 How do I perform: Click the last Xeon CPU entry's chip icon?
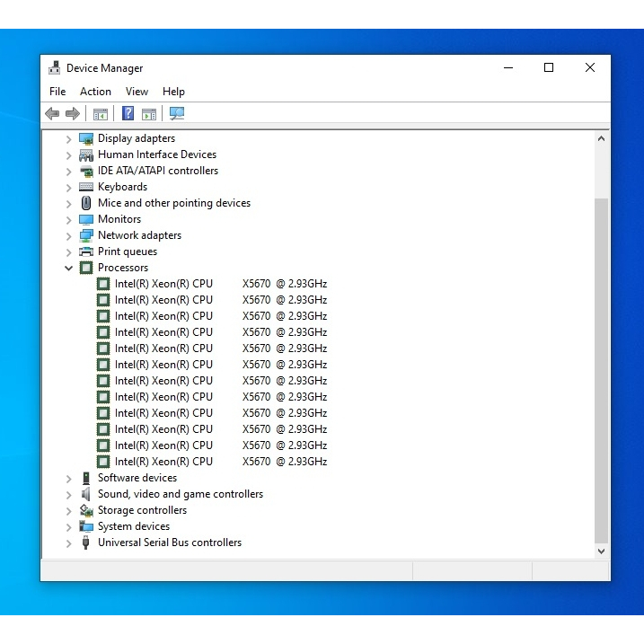click(x=103, y=462)
